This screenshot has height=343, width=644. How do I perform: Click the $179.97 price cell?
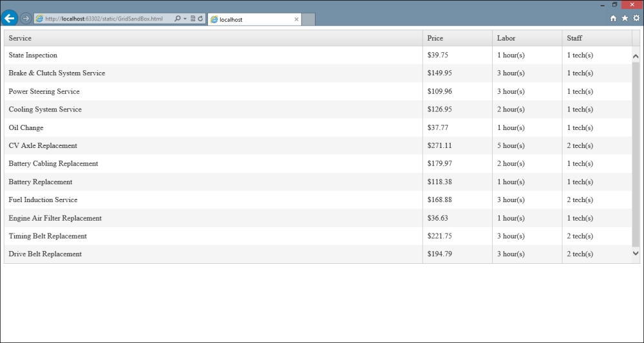[457, 163]
